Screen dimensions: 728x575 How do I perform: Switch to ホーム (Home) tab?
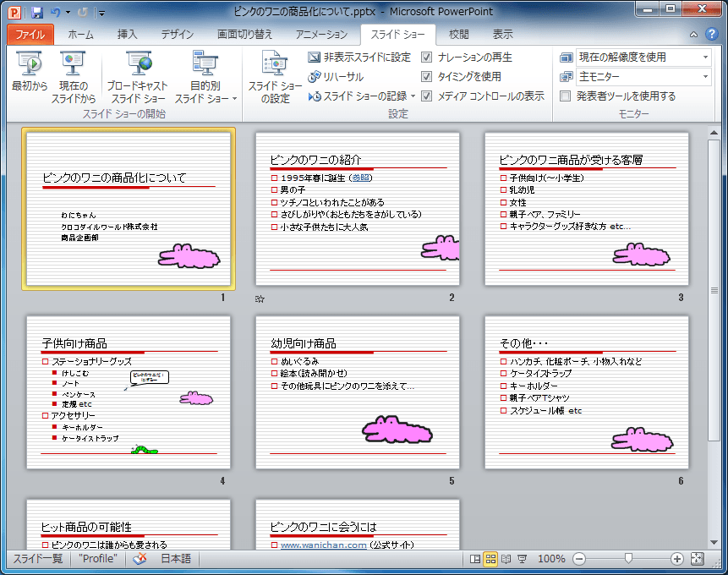click(81, 35)
